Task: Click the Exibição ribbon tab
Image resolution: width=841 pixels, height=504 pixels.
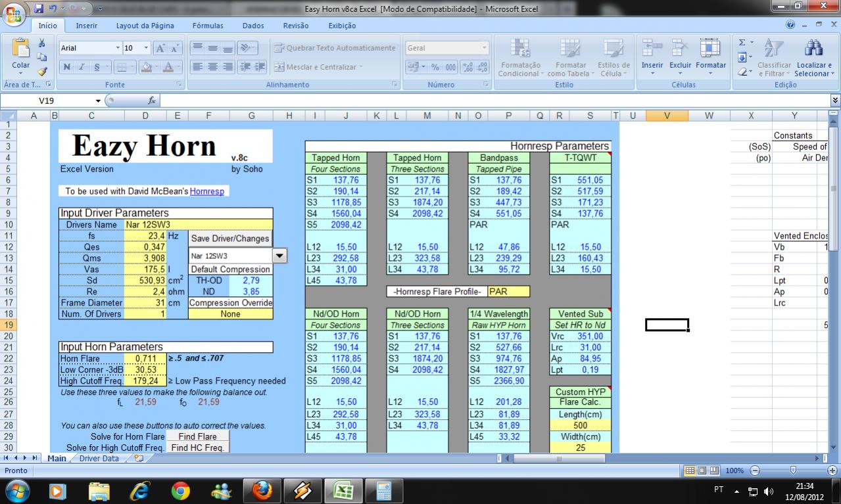Action: 342,26
